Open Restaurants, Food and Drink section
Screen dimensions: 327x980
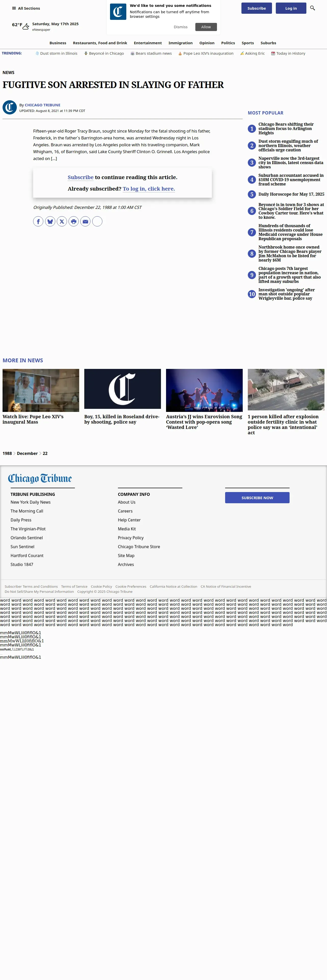(100, 43)
